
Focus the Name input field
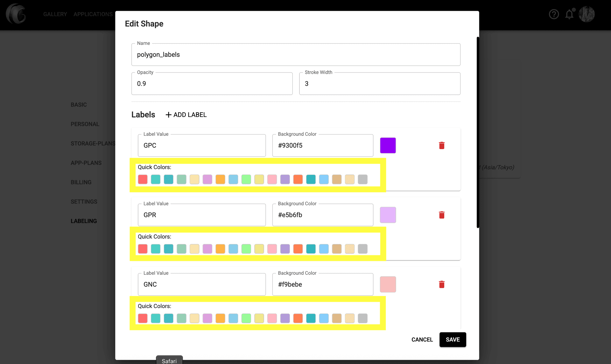(x=295, y=54)
